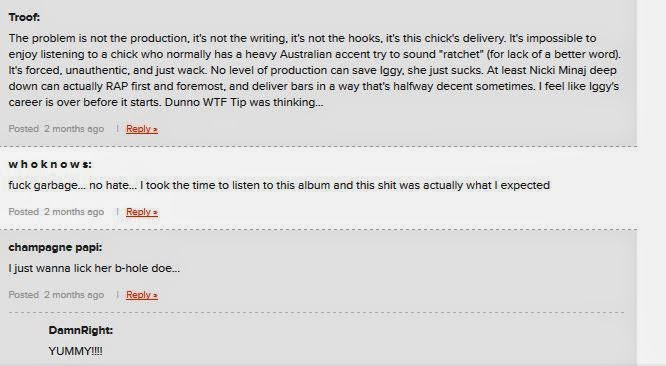Click the Posted timestamp under Troof's comment
This screenshot has width=666, height=366.
pos(56,129)
